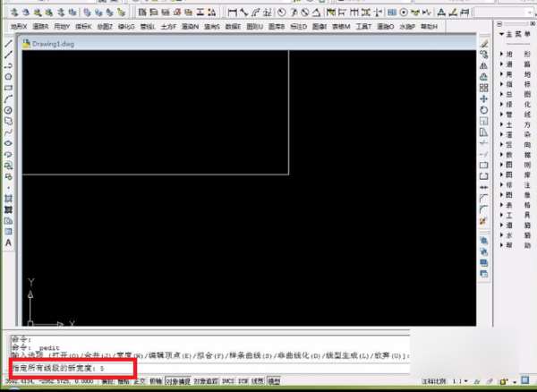The image size is (537, 392).
Task: Select the Scale tool
Action: [483, 121]
